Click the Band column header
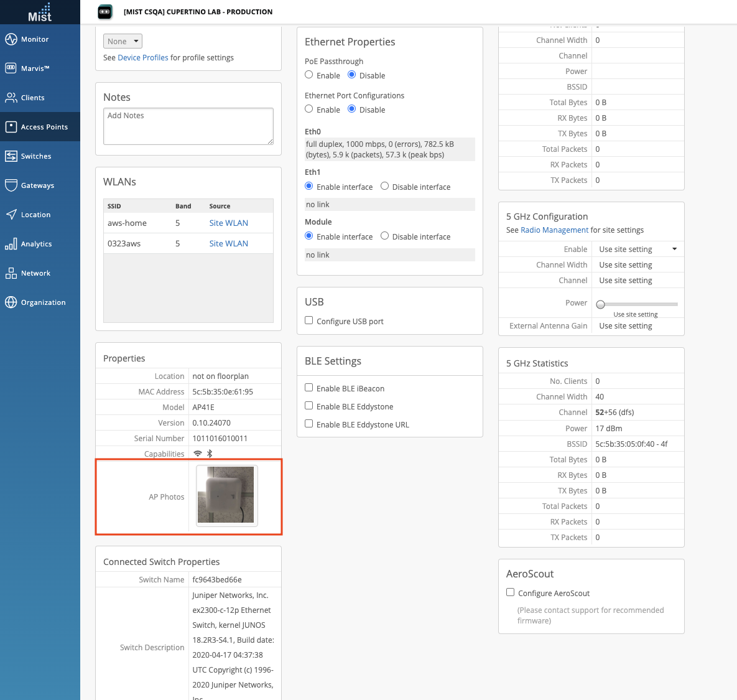 click(x=183, y=206)
